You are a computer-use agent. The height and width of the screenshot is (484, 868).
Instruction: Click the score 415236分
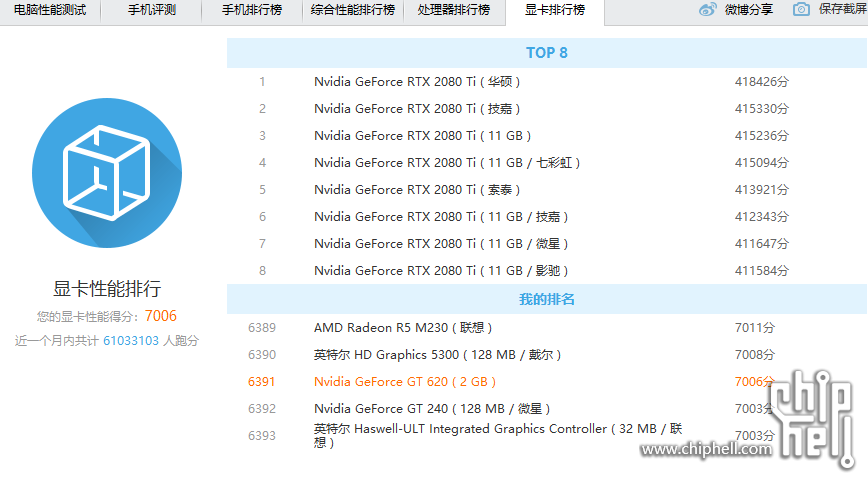point(762,136)
